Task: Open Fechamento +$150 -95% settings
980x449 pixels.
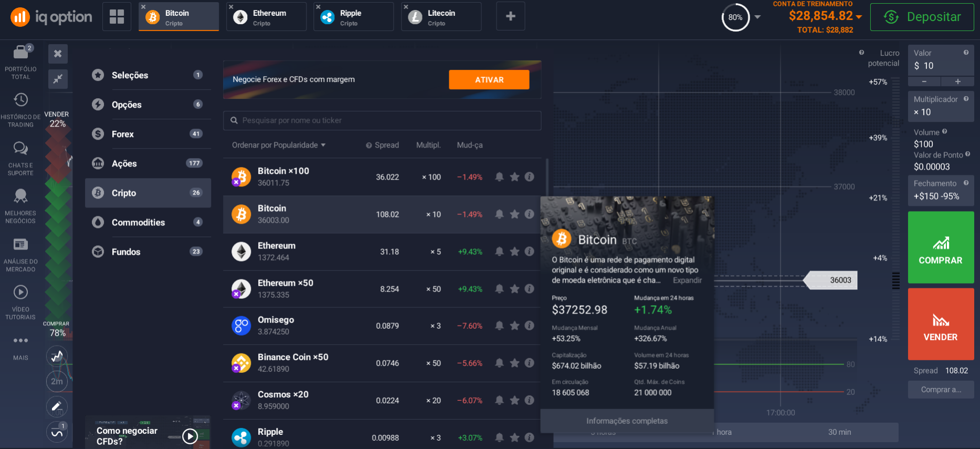Action: 941,190
